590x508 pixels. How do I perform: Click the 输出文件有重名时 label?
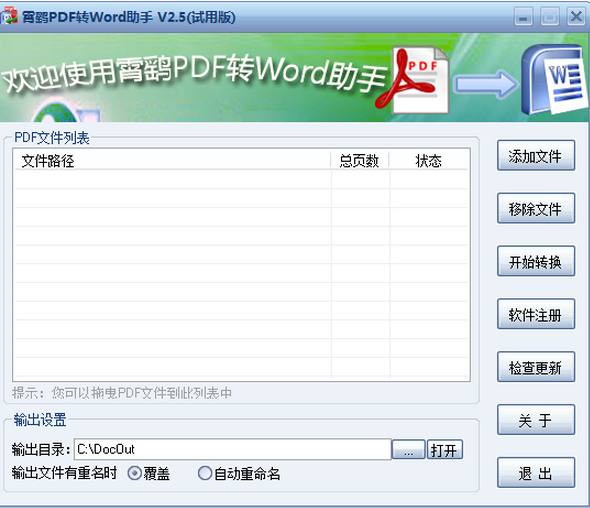[64, 473]
